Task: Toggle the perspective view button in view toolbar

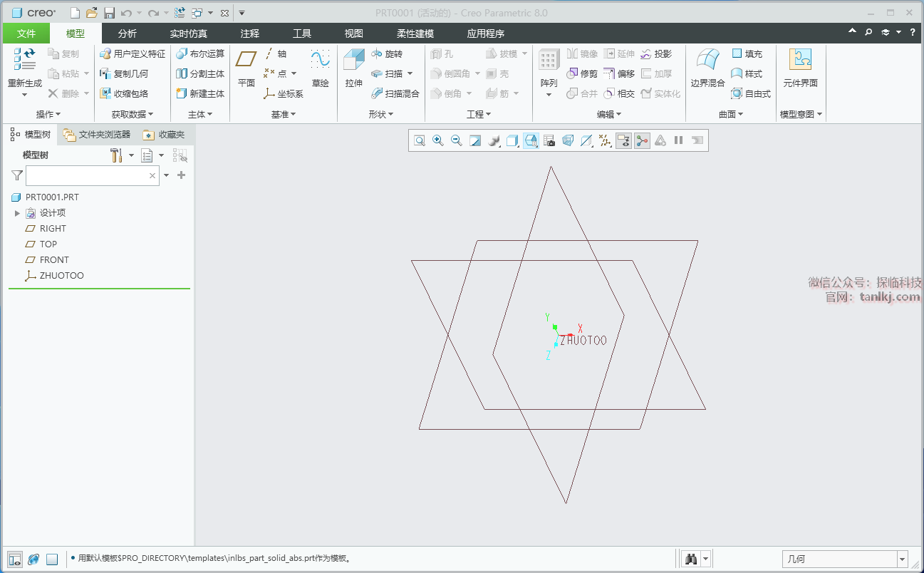Action: pos(568,140)
